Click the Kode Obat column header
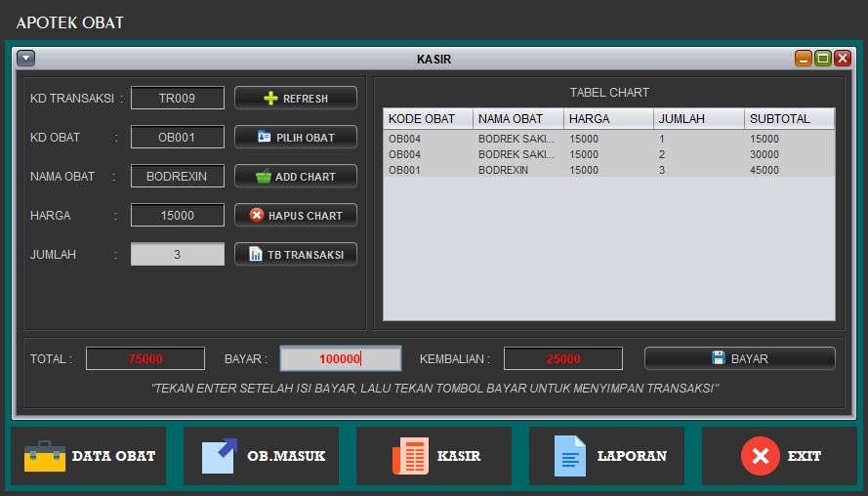The image size is (868, 496). 428,119
